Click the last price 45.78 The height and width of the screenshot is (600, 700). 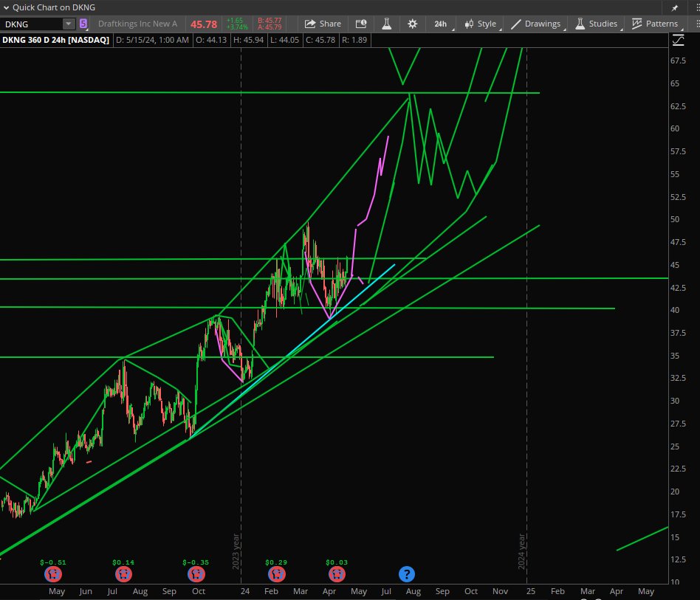tap(204, 24)
